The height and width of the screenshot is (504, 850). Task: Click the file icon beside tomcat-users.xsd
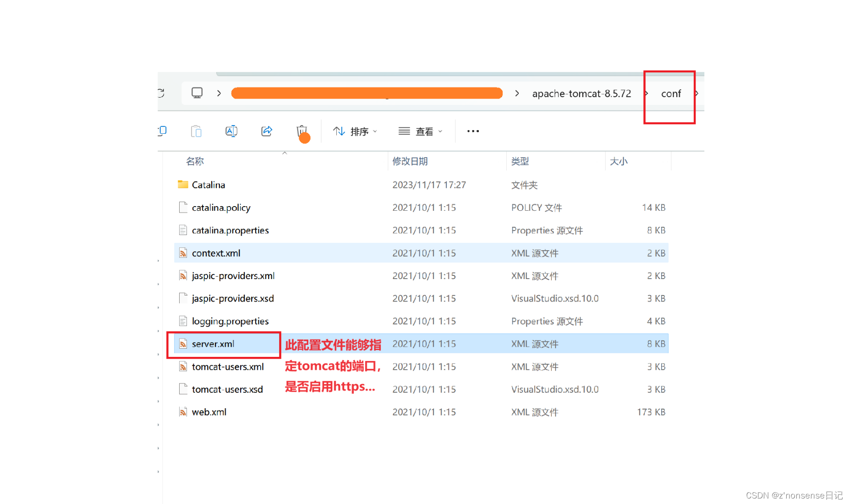[183, 389]
